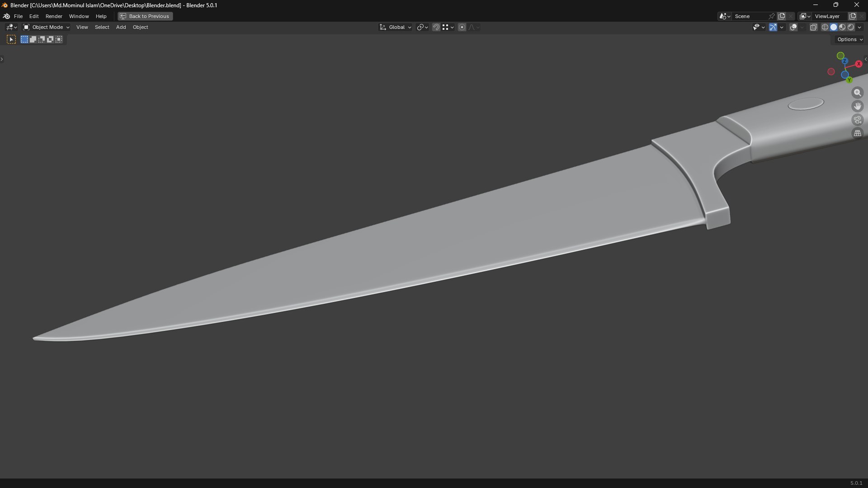Open the Window menu
The image size is (868, 488).
79,16
